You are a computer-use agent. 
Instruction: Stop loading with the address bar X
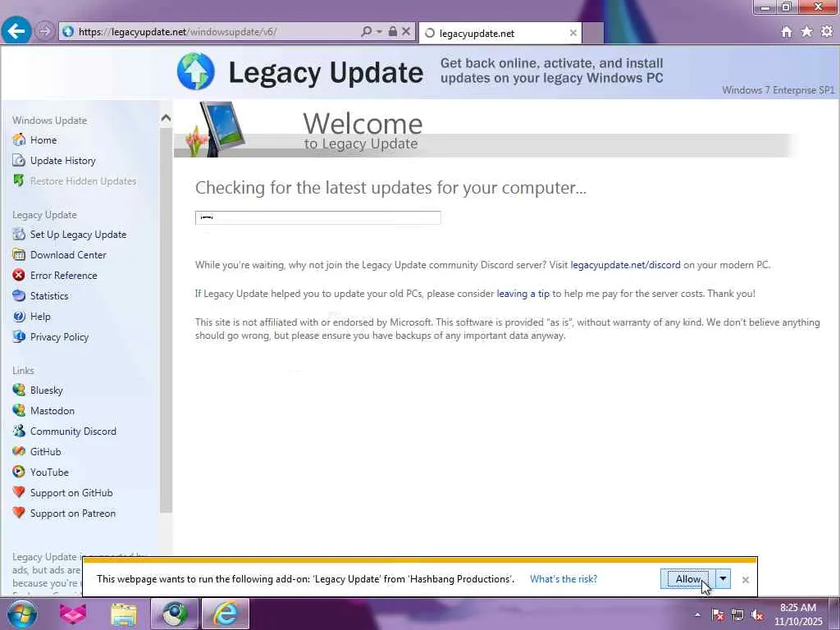click(407, 32)
